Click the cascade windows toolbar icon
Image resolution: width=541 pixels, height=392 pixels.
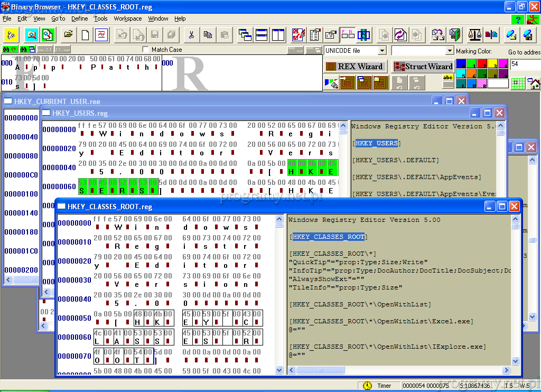(x=245, y=35)
